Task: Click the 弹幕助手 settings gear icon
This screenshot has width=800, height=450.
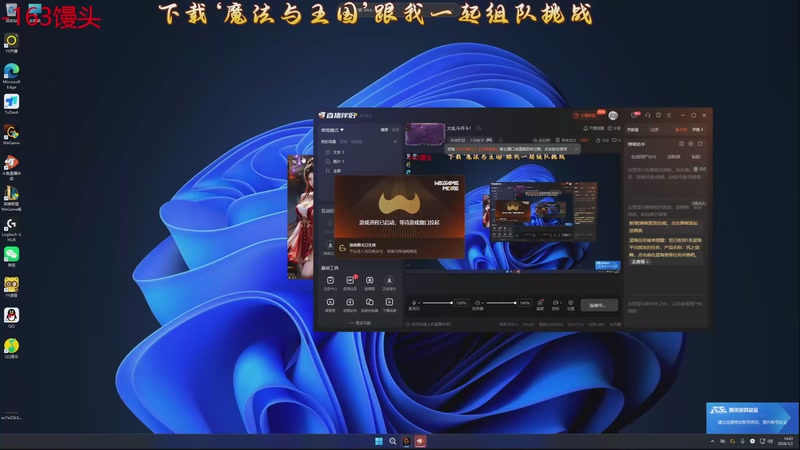Action: tap(691, 144)
